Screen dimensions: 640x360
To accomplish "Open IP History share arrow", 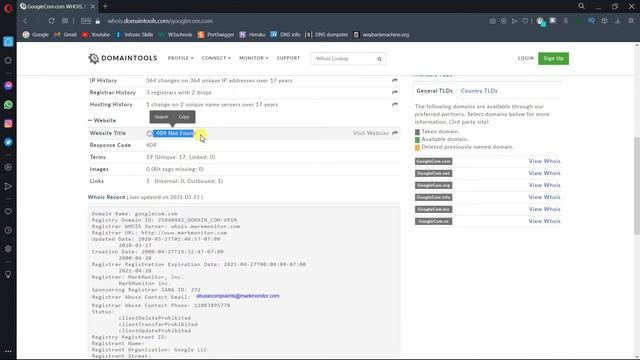I will coord(395,80).
